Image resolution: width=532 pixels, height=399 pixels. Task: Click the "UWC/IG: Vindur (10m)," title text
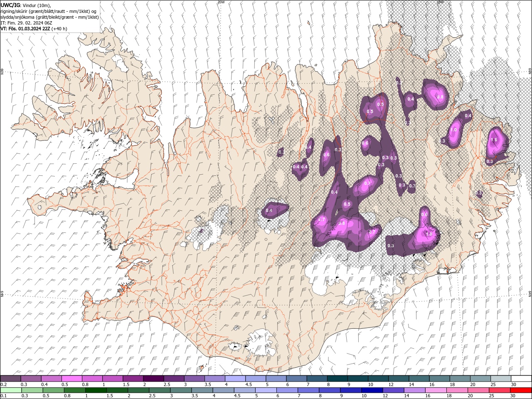click(26, 5)
